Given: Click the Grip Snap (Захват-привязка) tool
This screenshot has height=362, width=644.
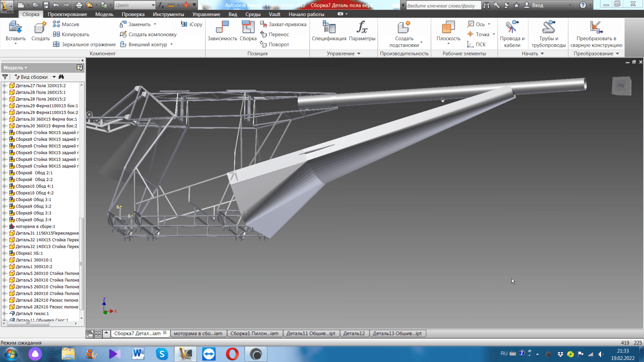Looking at the screenshot, I should click(283, 25).
